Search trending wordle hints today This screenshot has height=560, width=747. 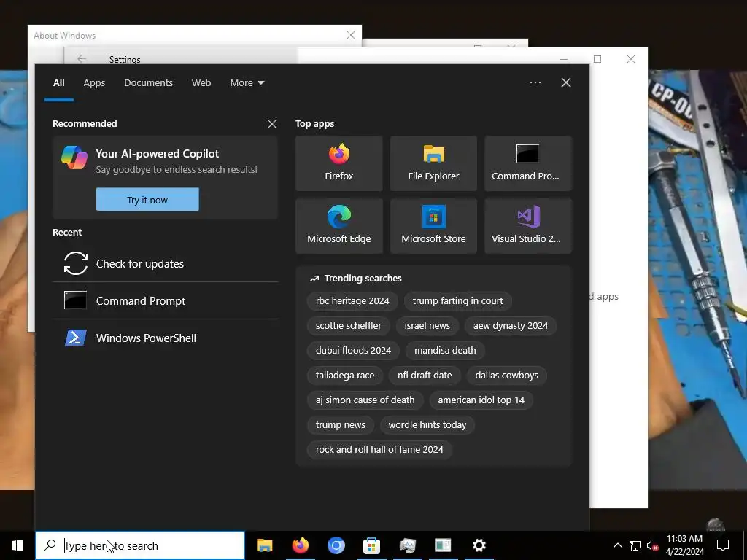coord(427,425)
